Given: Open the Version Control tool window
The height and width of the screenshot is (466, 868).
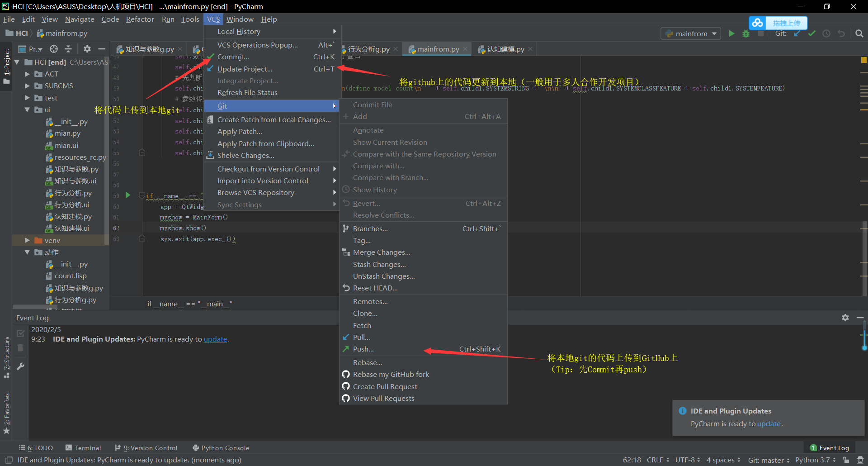Looking at the screenshot, I should [x=146, y=448].
